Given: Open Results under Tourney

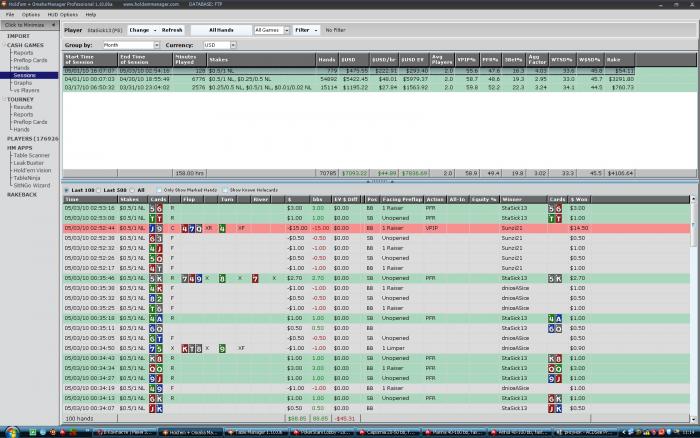Looking at the screenshot, I should tap(22, 107).
